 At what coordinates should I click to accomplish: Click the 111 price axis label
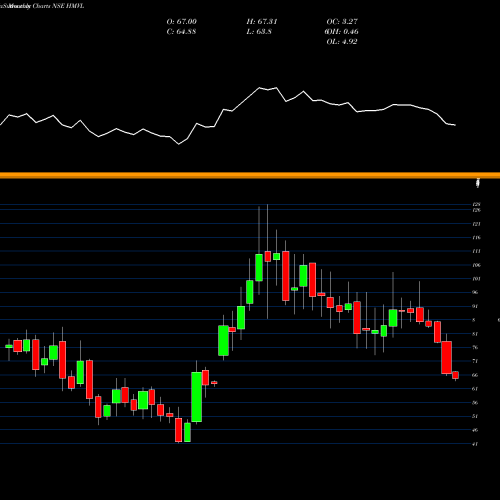coord(477,251)
